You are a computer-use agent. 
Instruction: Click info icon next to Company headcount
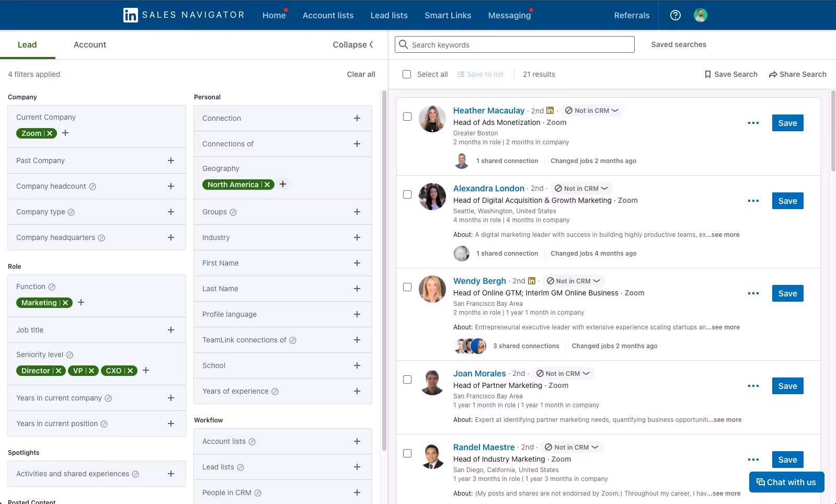(93, 187)
